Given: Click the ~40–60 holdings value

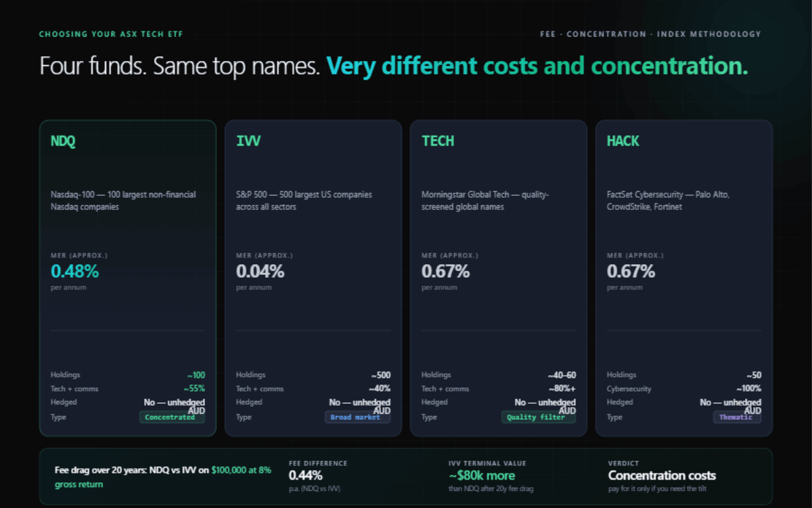Looking at the screenshot, I should (x=562, y=375).
